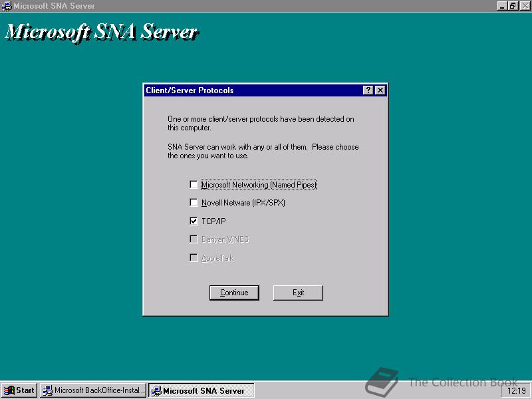Open the dialog's question mark help button

pos(368,90)
